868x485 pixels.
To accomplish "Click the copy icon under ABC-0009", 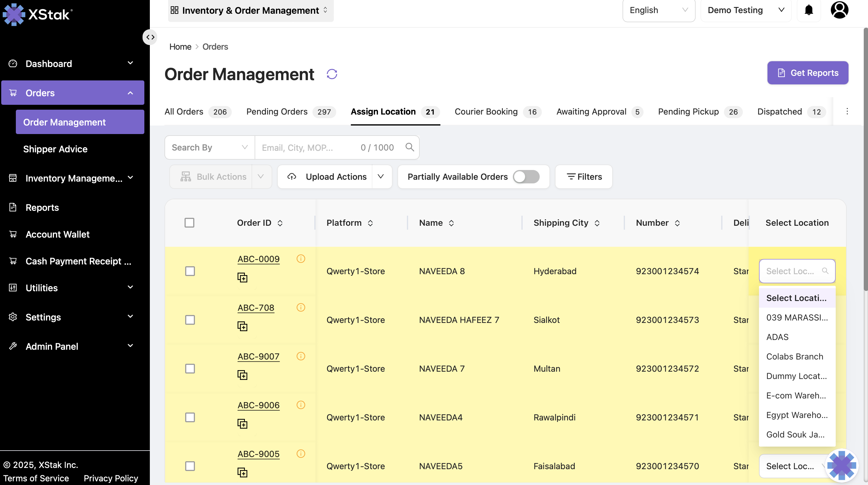I will [x=242, y=278].
